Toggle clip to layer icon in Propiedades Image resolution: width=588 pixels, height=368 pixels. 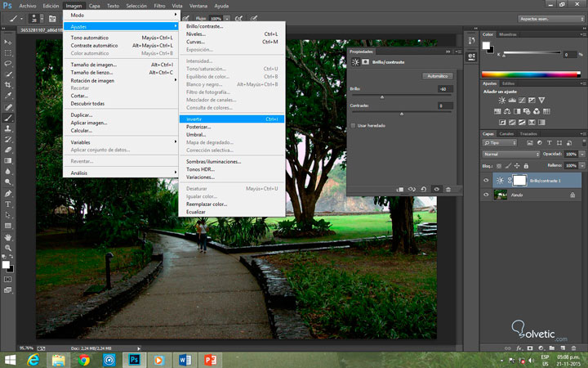click(x=399, y=189)
